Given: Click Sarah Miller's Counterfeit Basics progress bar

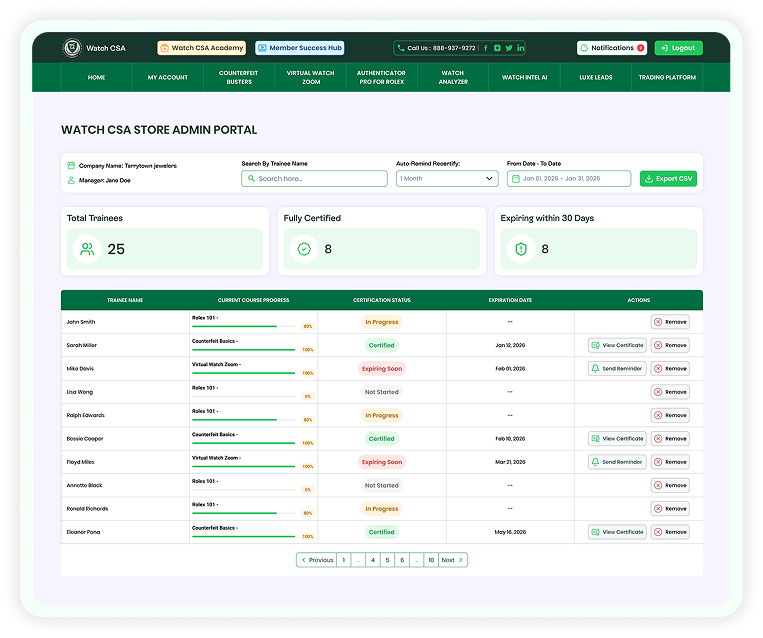Looking at the screenshot, I should click(x=244, y=349).
